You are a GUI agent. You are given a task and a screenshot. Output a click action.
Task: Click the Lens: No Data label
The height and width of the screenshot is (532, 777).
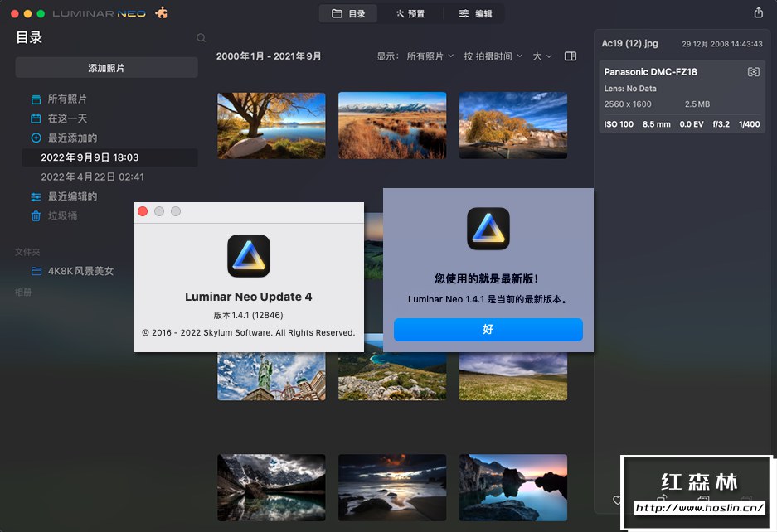point(630,89)
